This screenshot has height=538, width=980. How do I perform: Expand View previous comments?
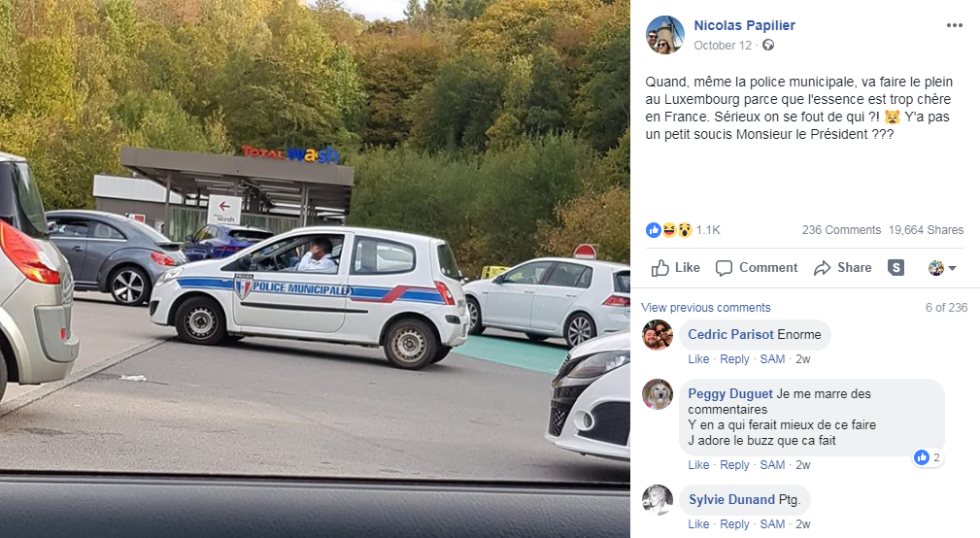coord(706,308)
